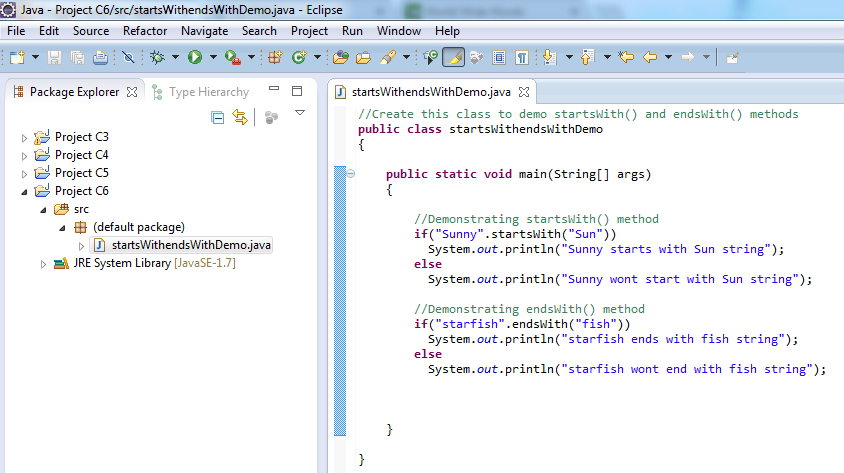
Task: Open the Search dropdown arrow
Action: (406, 57)
